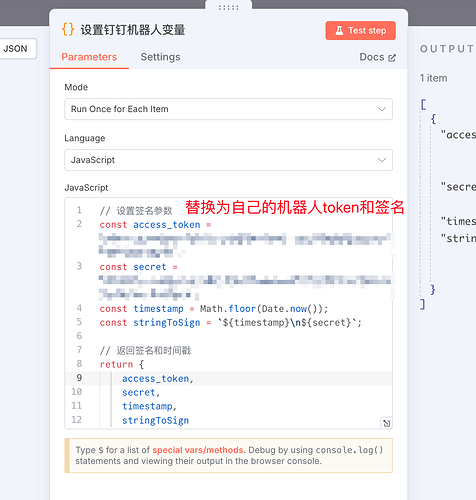476x500 pixels.
Task: Click timestamp, on line 11
Action: (149, 406)
